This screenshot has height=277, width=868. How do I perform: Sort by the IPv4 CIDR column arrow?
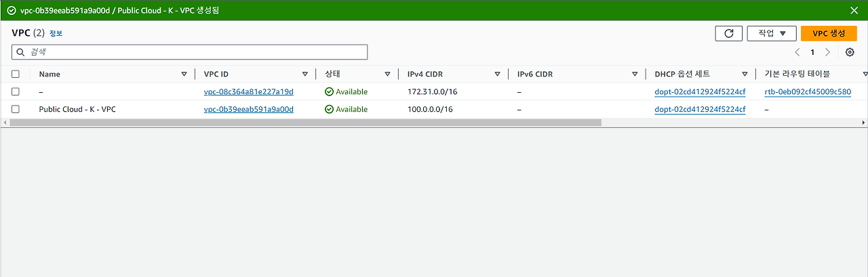[x=498, y=74]
